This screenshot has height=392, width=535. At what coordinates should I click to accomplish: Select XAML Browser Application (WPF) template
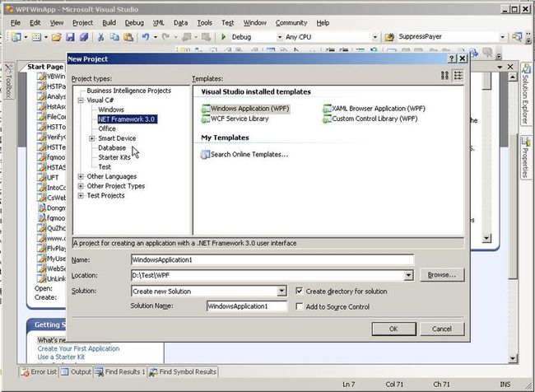click(x=374, y=109)
